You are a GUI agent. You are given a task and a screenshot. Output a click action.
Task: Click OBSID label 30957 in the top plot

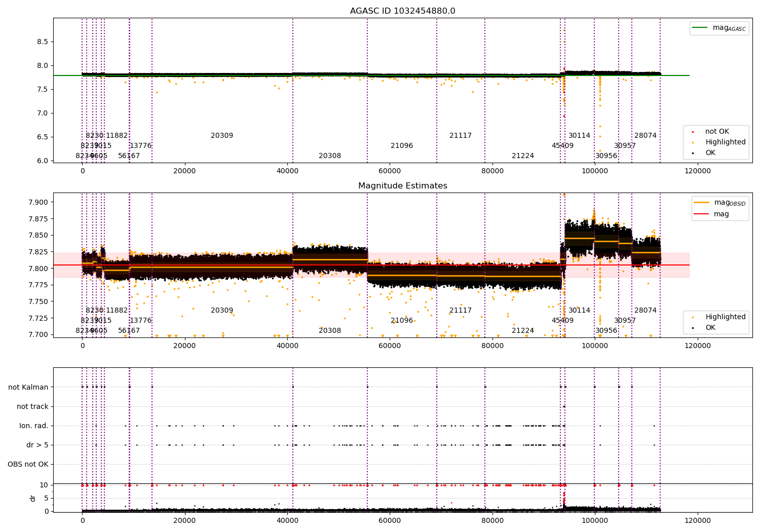pyautogui.click(x=625, y=146)
